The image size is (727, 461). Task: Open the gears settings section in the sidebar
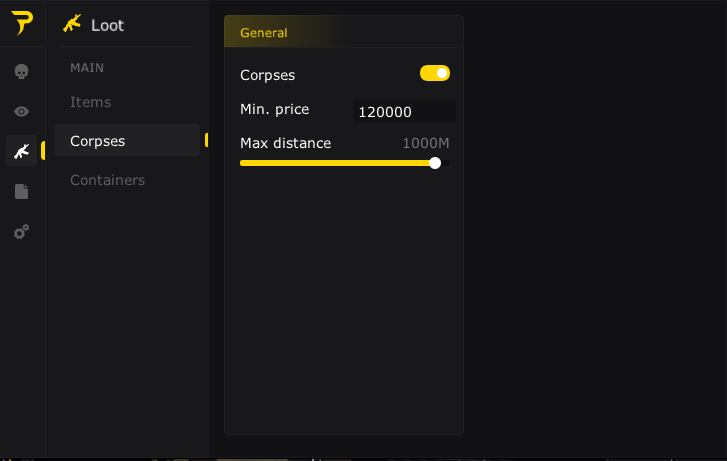click(22, 231)
